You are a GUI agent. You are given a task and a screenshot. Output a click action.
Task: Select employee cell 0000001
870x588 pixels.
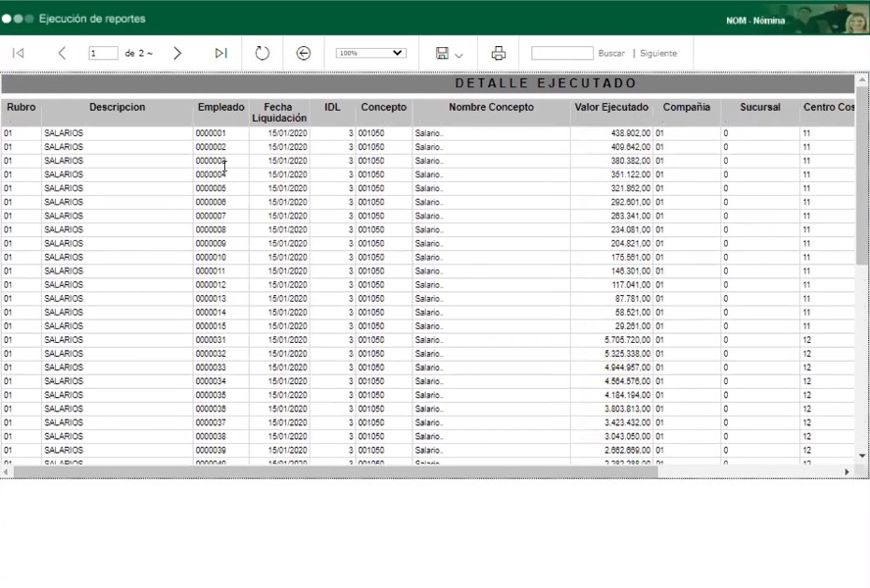click(x=211, y=133)
